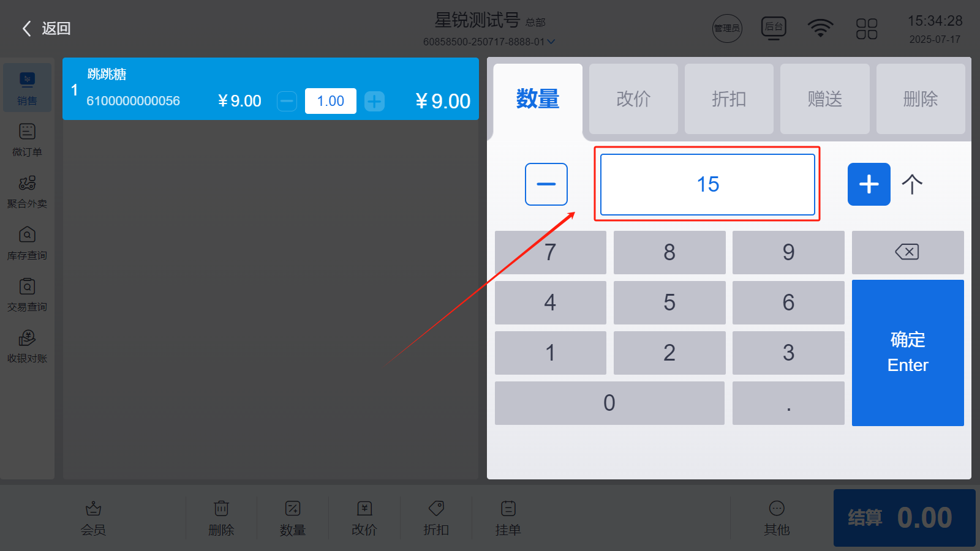Image resolution: width=980 pixels, height=551 pixels.
Task: Open the 库存查询 inventory icon
Action: click(x=27, y=234)
